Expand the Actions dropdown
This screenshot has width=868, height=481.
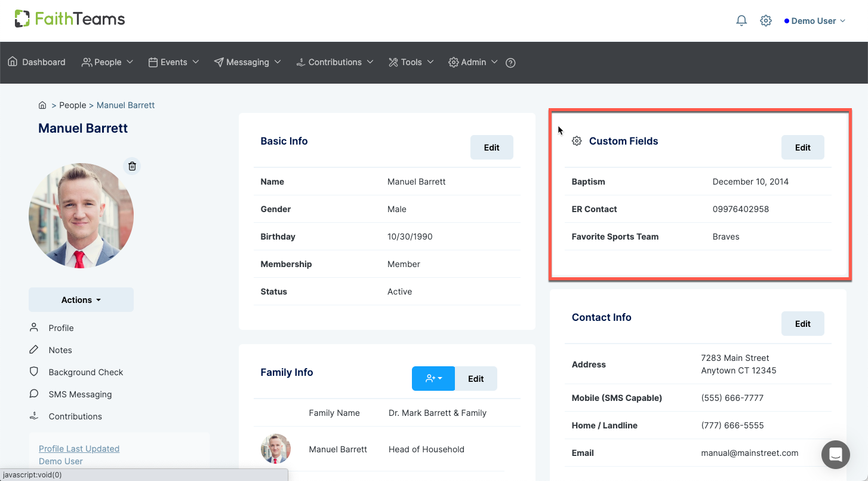click(81, 299)
